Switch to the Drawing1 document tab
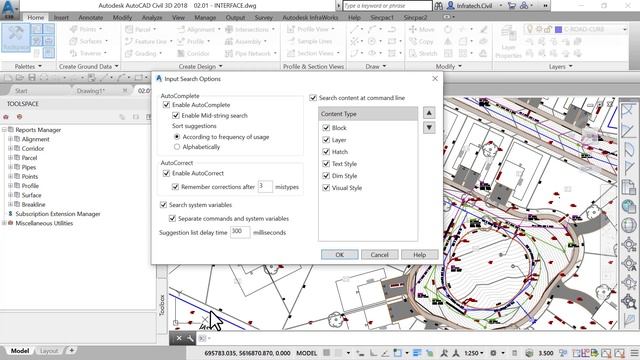Image resolution: width=640 pixels, height=360 pixels. coord(91,91)
